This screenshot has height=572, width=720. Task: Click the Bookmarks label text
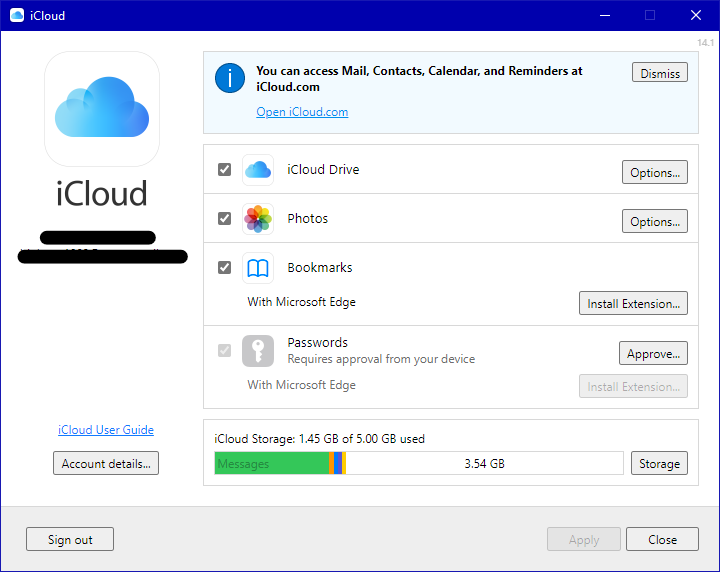320,268
